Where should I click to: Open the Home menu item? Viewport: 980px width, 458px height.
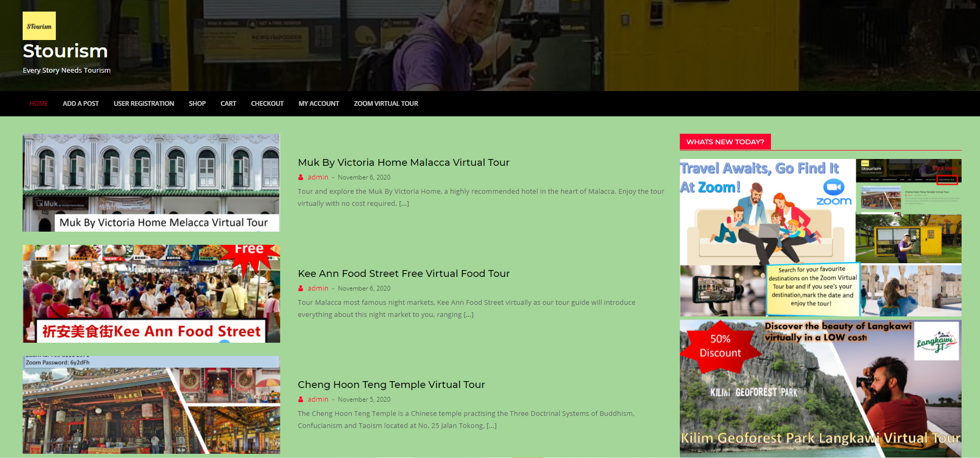click(38, 104)
